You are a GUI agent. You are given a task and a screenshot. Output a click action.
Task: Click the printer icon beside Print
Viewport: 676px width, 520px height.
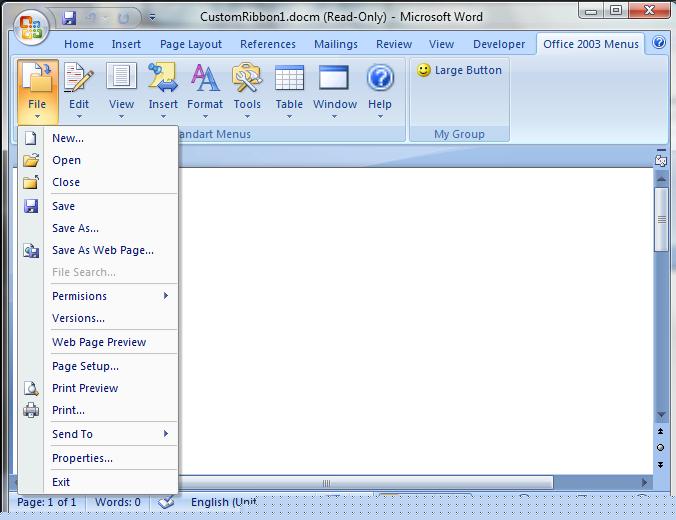point(31,410)
